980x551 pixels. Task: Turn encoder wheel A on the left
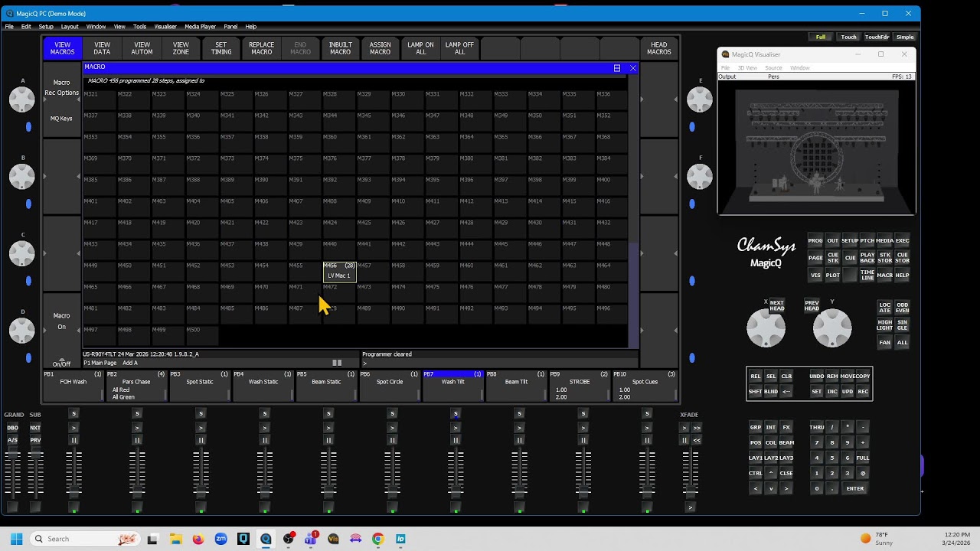21,99
